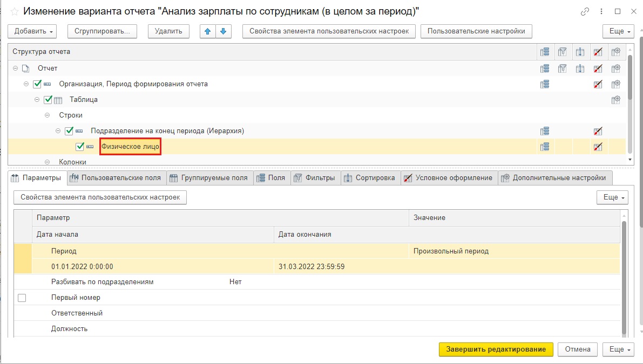Open the three-dots window menu in the title bar
This screenshot has width=643, height=364.
point(601,11)
